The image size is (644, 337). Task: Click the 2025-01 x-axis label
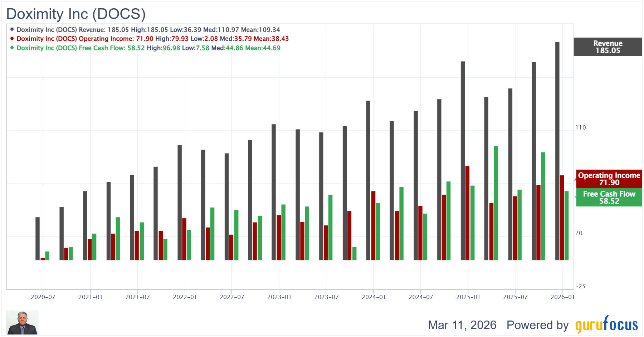tap(468, 297)
